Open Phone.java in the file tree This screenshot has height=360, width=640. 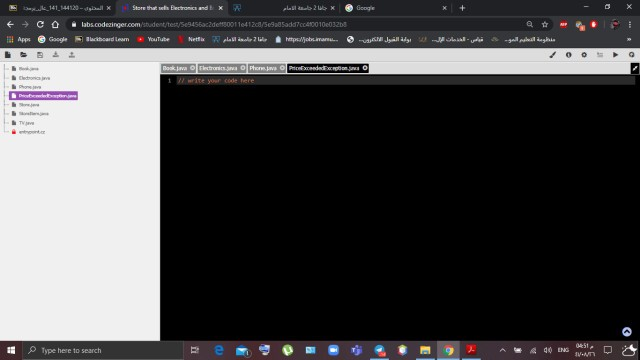click(29, 87)
